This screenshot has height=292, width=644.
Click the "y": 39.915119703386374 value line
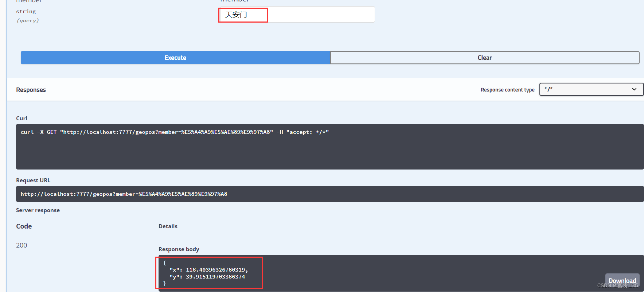point(207,277)
